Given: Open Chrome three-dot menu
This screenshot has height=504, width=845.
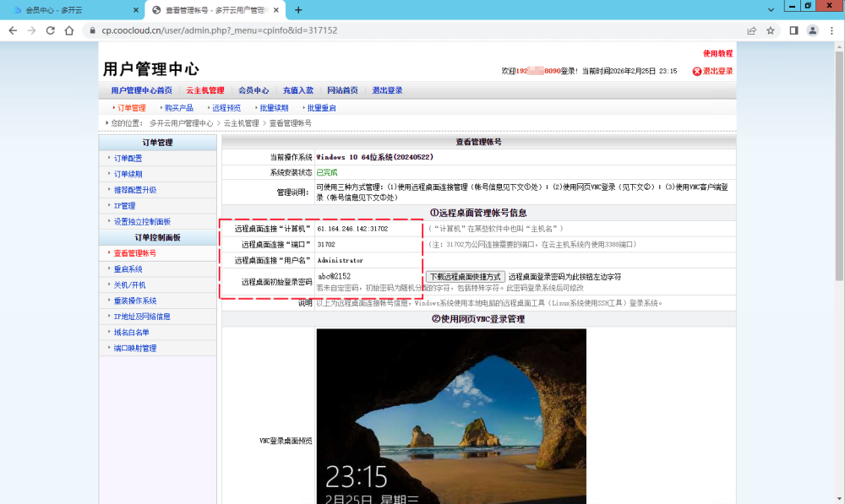Looking at the screenshot, I should (831, 30).
